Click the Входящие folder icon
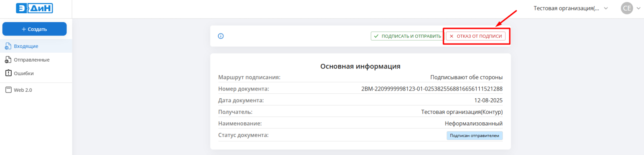644x155 pixels. [x=8, y=46]
